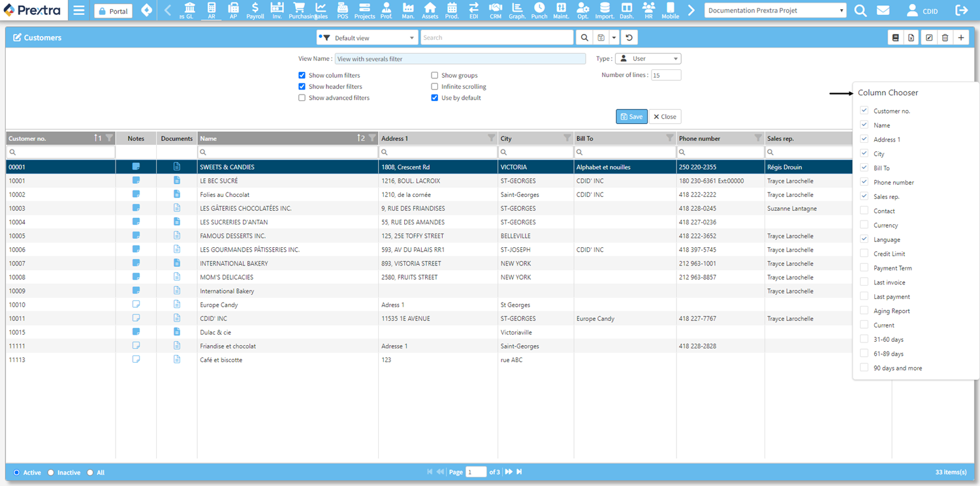Image resolution: width=980 pixels, height=486 pixels.
Task: Open document icon for LE BEC SUCRÉ
Action: 176,181
